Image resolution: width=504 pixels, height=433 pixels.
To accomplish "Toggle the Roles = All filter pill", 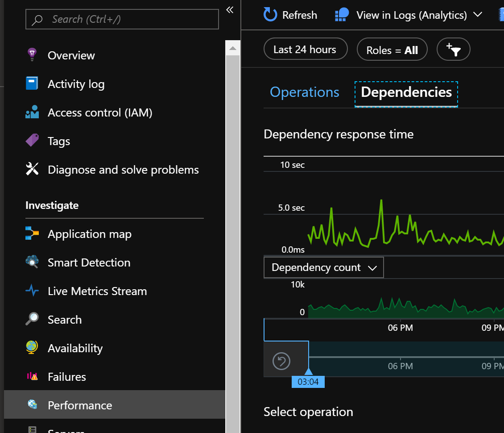I will tap(392, 49).
